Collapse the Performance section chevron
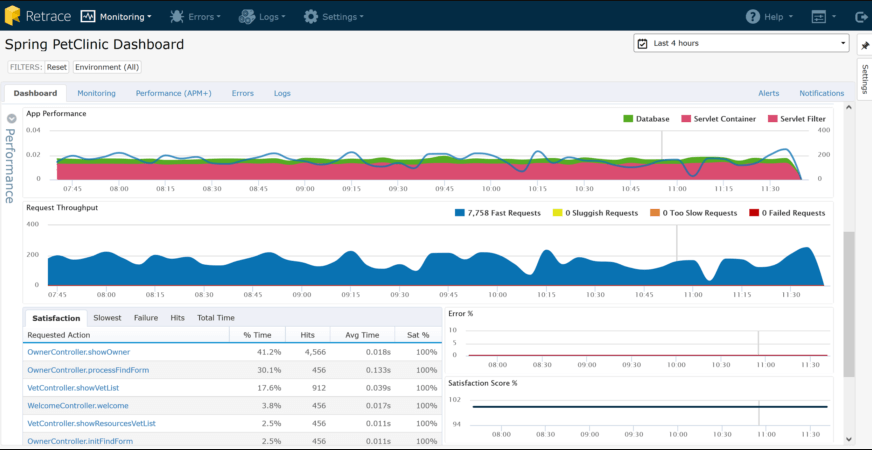Image resolution: width=872 pixels, height=450 pixels. point(11,119)
